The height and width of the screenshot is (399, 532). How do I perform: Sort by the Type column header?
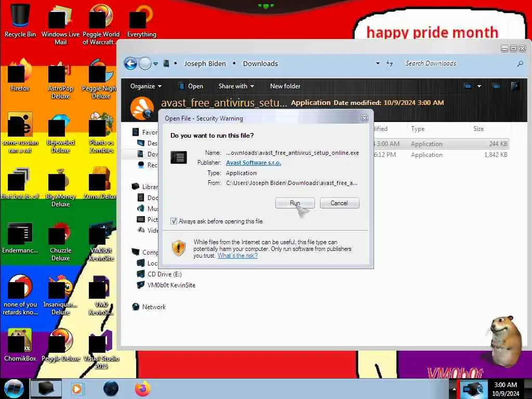pos(417,129)
